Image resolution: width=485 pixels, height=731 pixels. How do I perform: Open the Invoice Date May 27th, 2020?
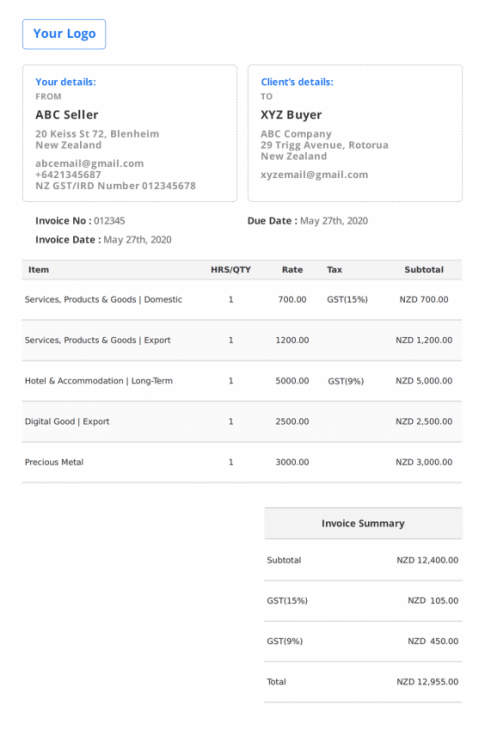click(138, 240)
